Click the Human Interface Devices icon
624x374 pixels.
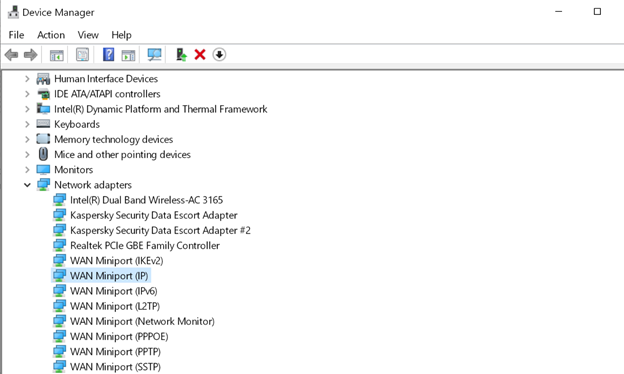click(43, 79)
